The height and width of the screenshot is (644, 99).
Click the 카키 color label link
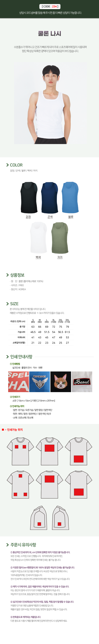click(x=60, y=257)
